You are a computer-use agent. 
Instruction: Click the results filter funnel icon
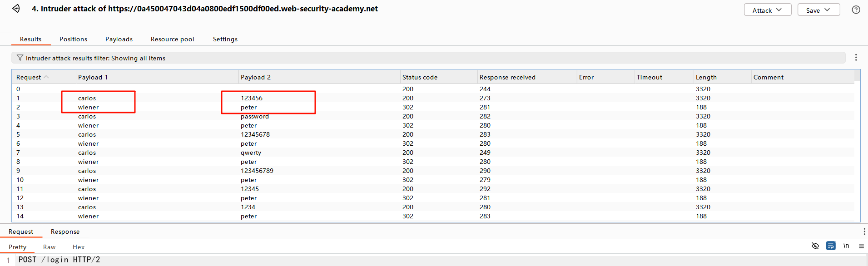coord(20,58)
